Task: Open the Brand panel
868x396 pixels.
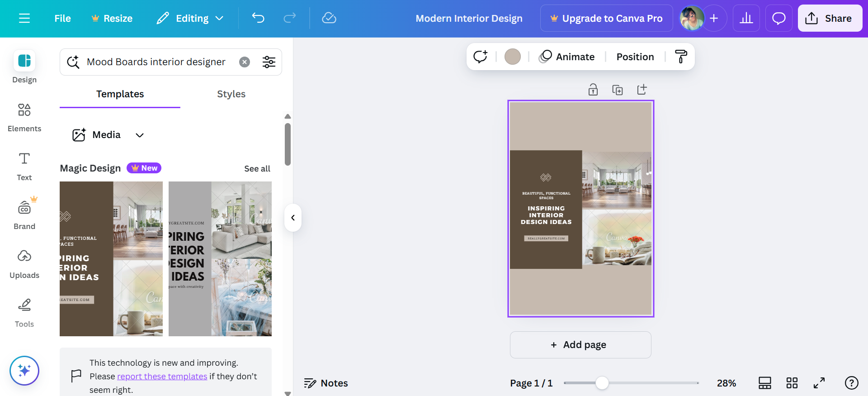Action: (x=24, y=215)
